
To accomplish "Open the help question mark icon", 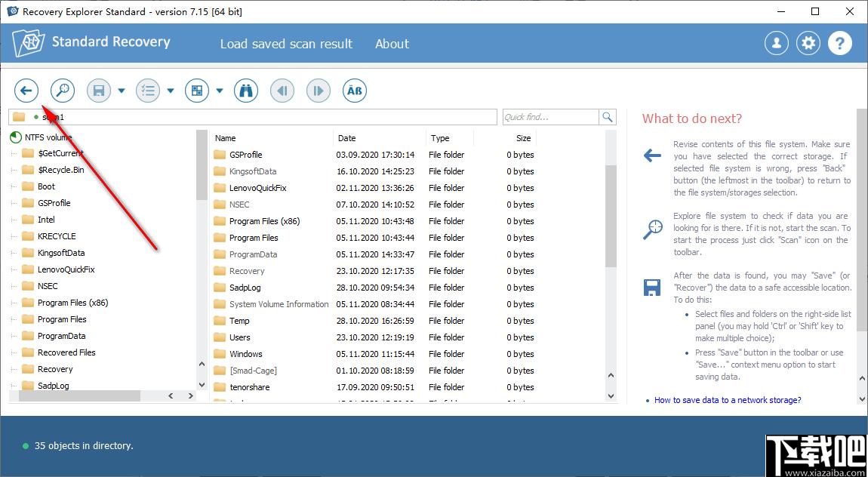I will click(x=840, y=43).
